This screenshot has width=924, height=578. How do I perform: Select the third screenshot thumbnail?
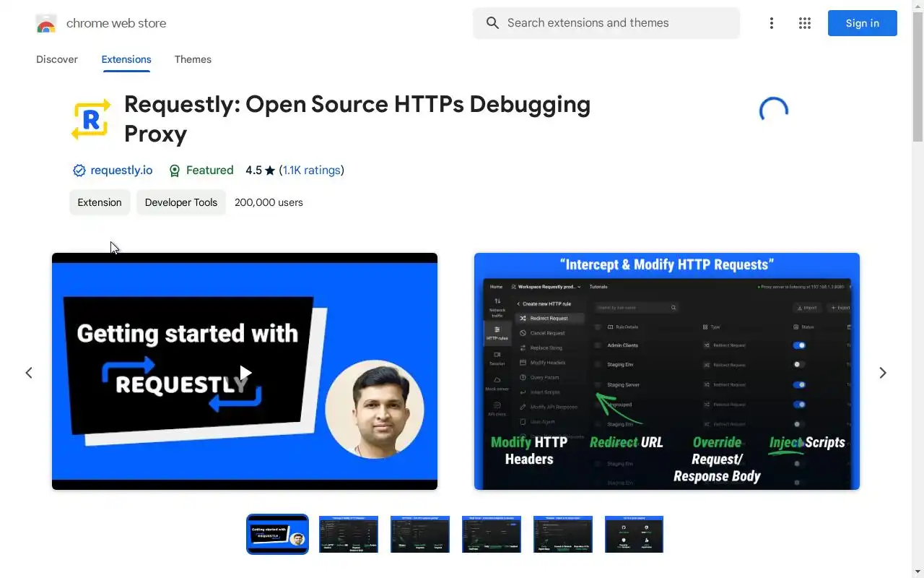coord(420,534)
